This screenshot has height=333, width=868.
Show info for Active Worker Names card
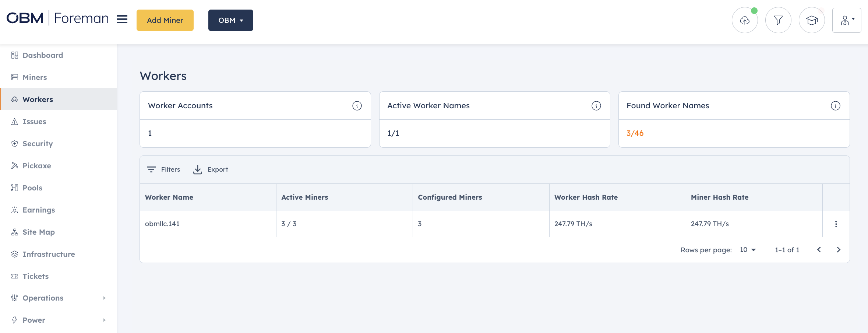596,106
